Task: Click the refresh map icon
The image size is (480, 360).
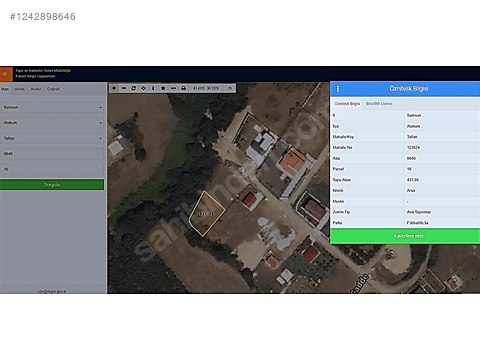Action: [x=134, y=88]
